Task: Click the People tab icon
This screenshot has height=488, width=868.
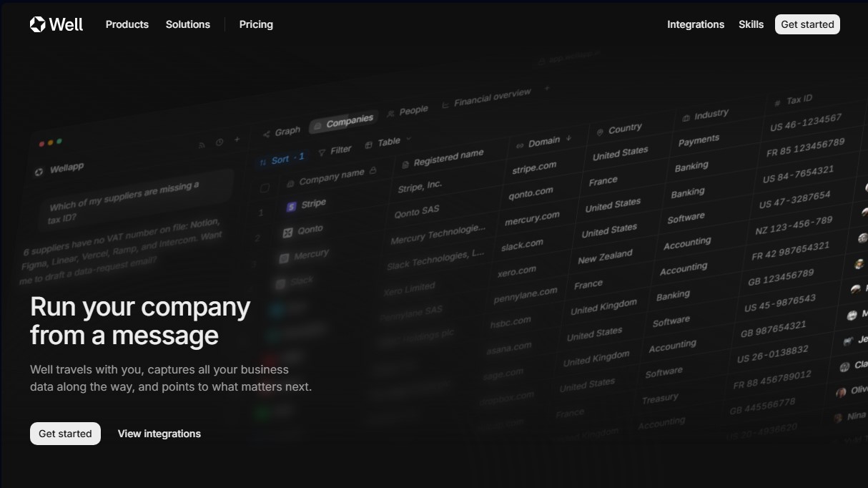Action: click(x=390, y=114)
